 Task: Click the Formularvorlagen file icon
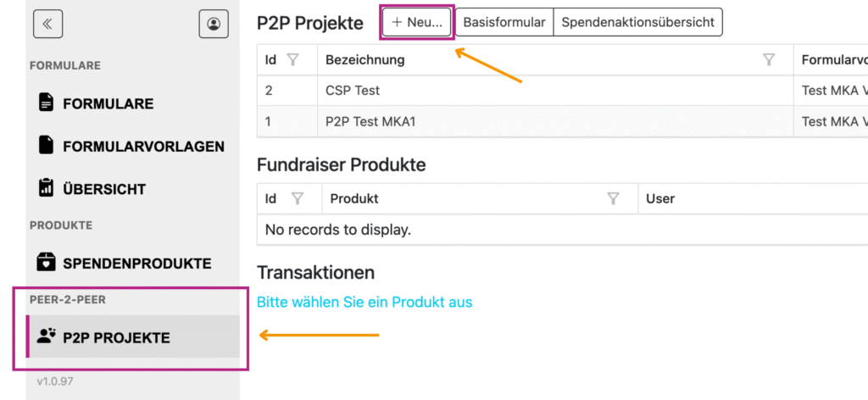coord(46,146)
